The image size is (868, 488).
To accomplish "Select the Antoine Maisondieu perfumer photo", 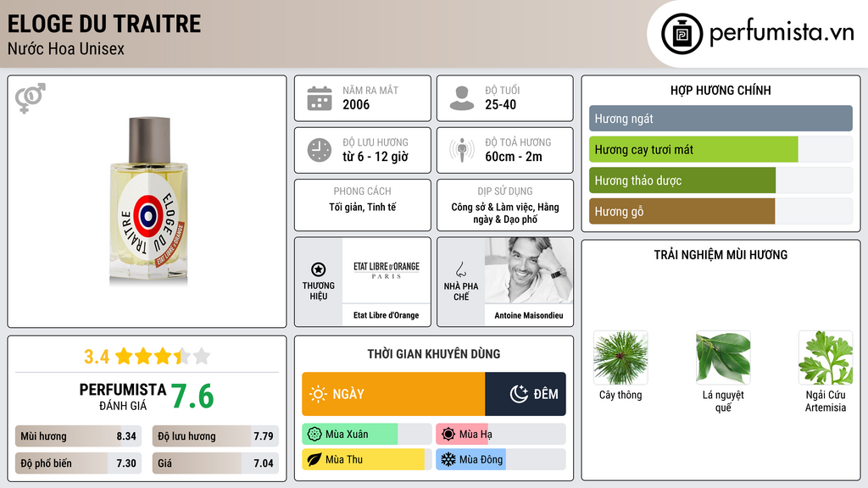I will 529,270.
